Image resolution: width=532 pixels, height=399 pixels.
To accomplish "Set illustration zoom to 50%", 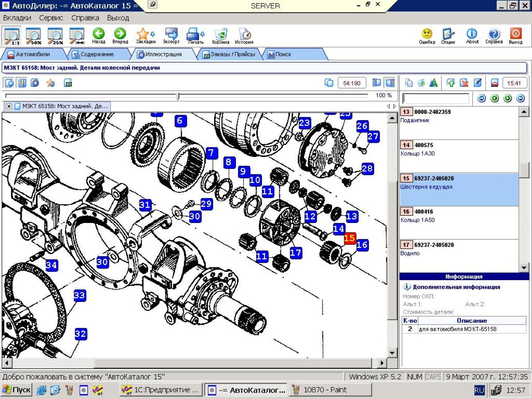I will click(34, 35).
